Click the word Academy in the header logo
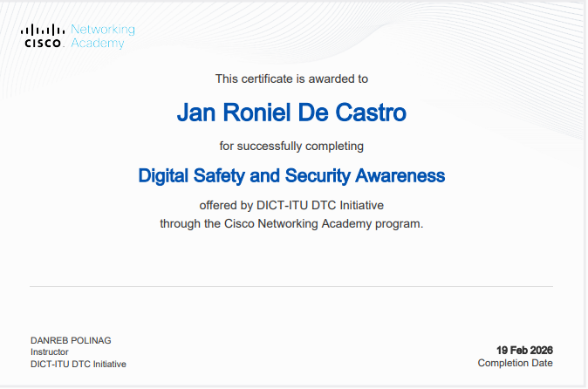Screen dimensions: 588x389 pos(97,44)
